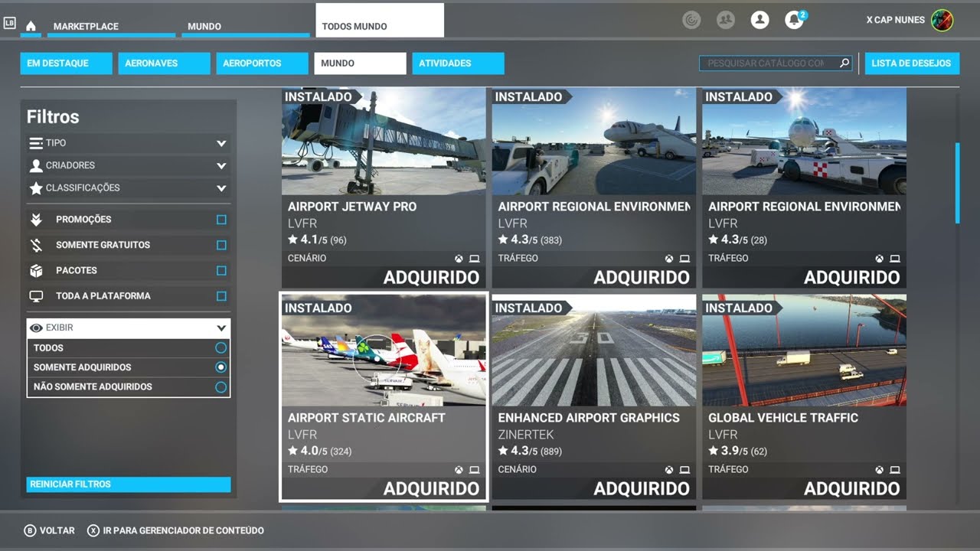980x551 pixels.
Task: Switch to Em Destaque category
Action: pos(66,64)
